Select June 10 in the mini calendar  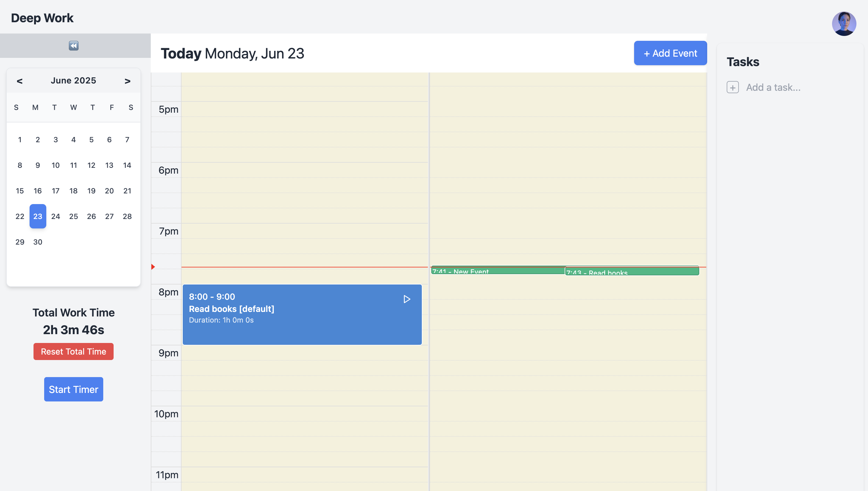[56, 165]
